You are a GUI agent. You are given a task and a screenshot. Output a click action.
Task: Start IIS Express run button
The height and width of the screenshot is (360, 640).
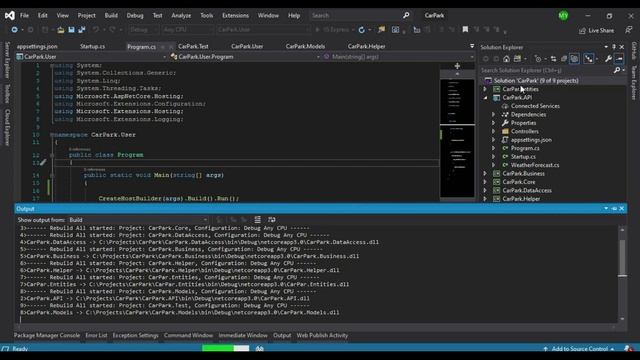click(x=333, y=30)
